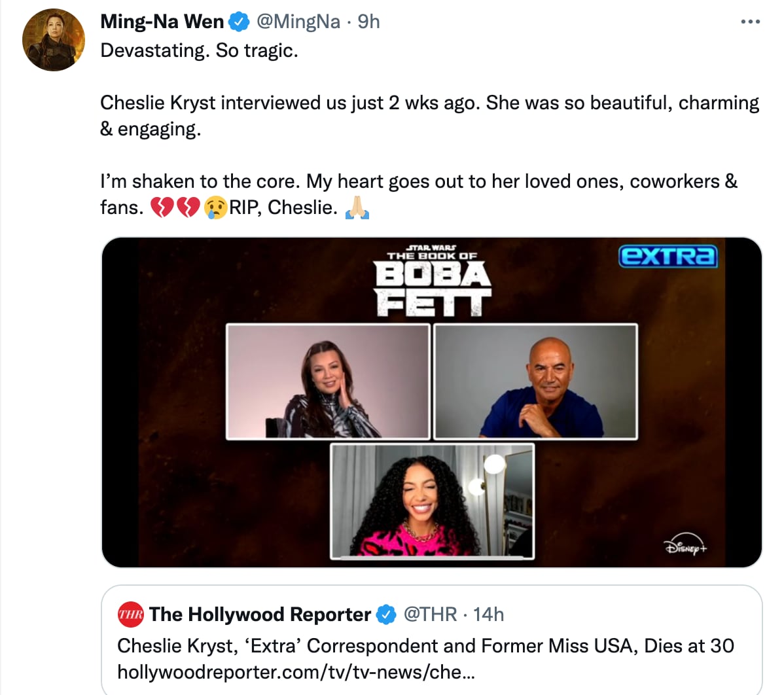Click the quoted tweet headline about Cheslie Kryst

(x=425, y=646)
